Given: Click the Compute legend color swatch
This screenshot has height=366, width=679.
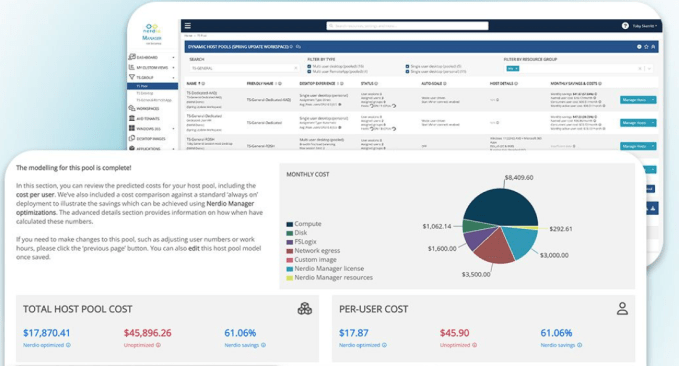Looking at the screenshot, I should tap(290, 224).
